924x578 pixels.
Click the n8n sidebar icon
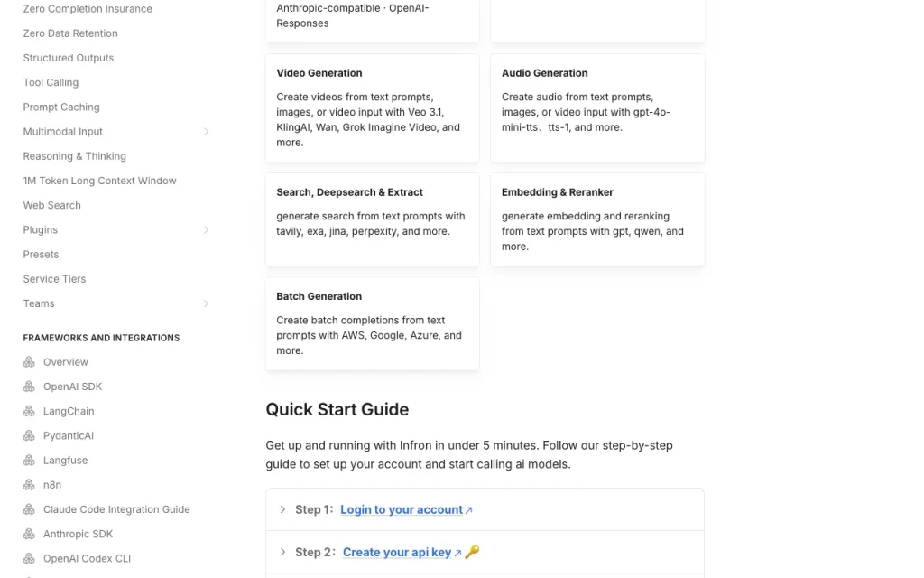29,485
